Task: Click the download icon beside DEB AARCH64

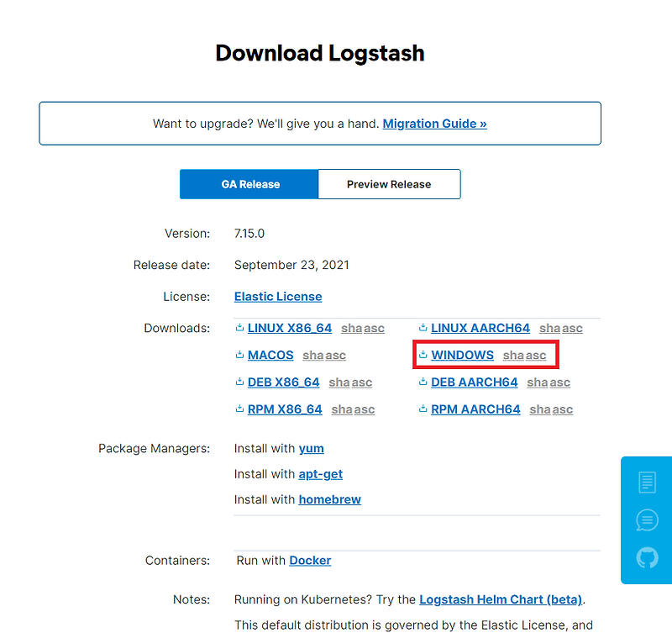Action: click(x=423, y=382)
